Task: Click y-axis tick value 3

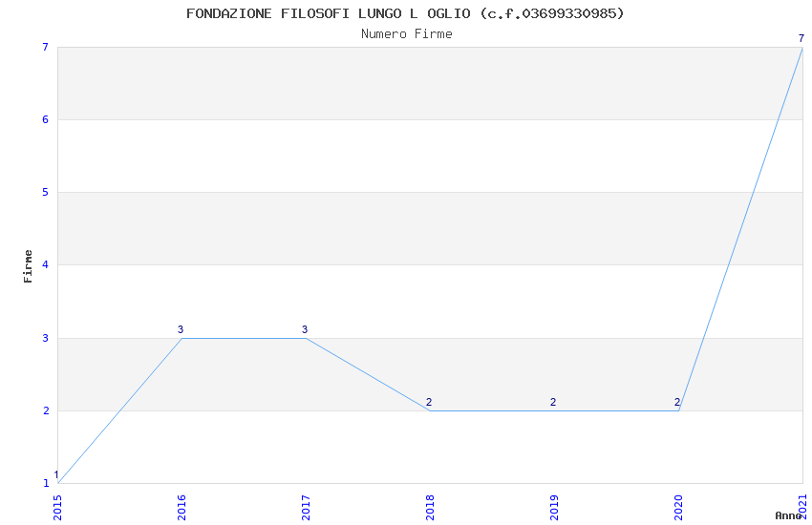Action: (46, 338)
